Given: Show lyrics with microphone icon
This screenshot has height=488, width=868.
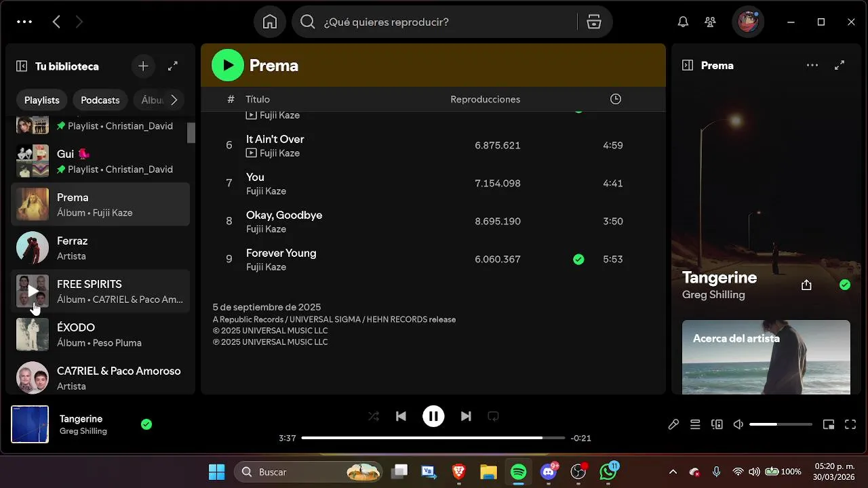Looking at the screenshot, I should click(x=673, y=424).
